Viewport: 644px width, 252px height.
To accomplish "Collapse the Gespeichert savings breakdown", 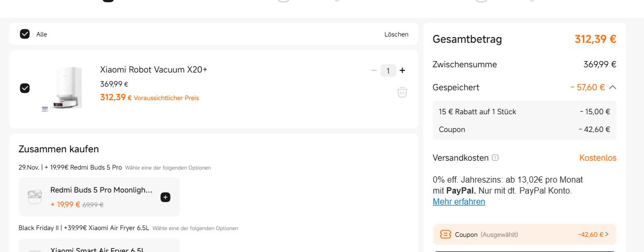I will pos(613,88).
